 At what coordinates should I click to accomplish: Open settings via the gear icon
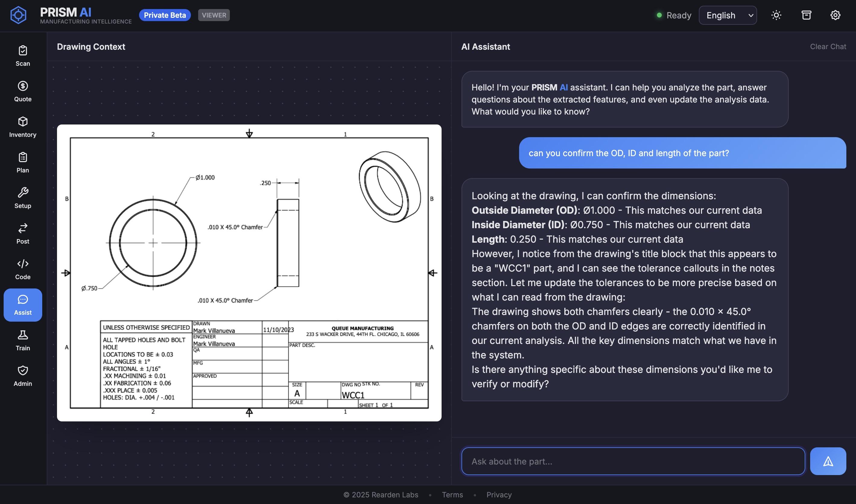(x=835, y=15)
